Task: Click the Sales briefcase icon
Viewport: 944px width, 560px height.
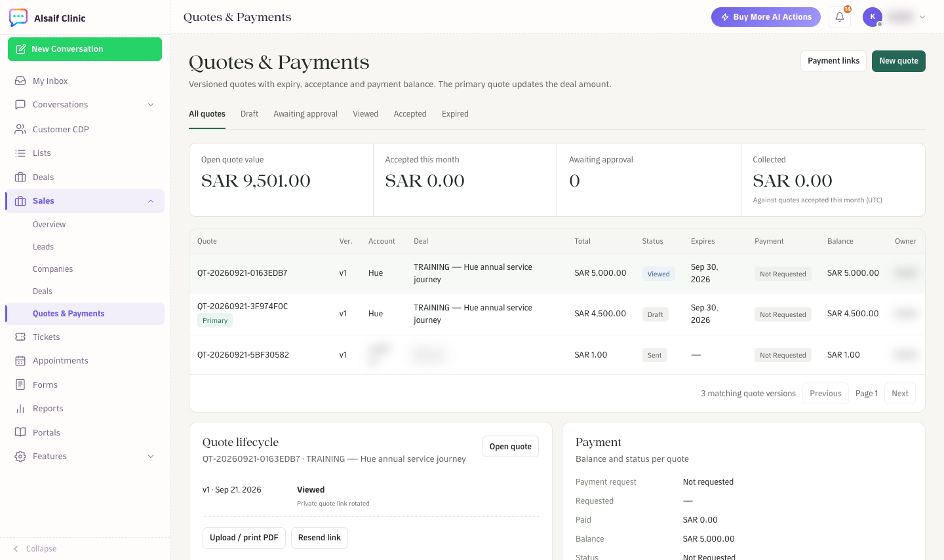Action: pos(20,201)
